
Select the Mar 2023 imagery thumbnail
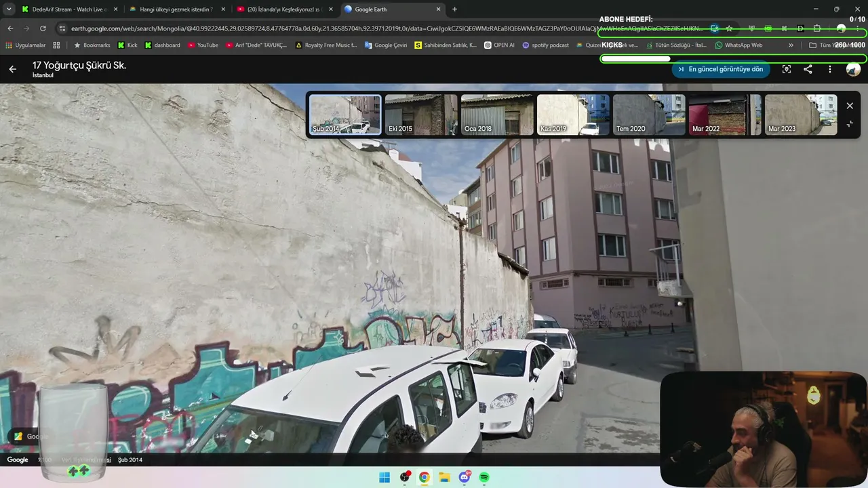801,115
